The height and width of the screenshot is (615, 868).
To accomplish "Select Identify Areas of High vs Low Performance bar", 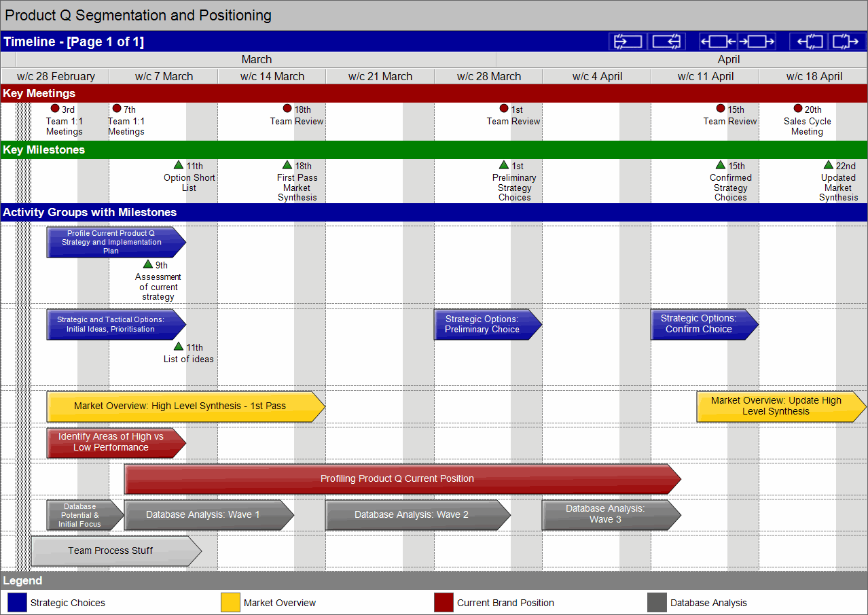I will [116, 442].
